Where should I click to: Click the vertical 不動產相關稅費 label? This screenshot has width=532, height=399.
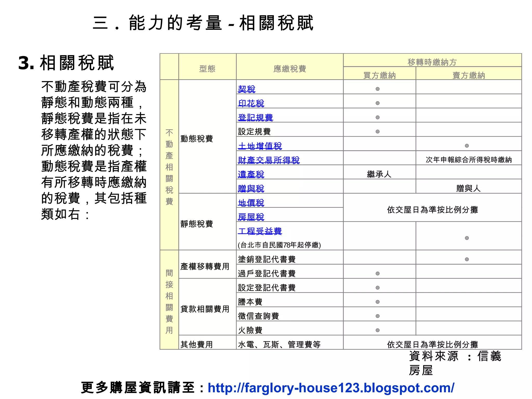click(x=169, y=167)
